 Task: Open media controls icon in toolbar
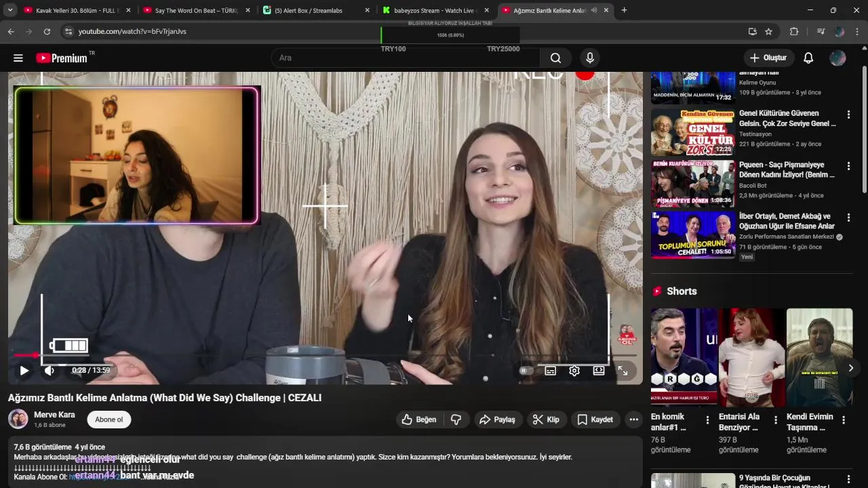[821, 31]
